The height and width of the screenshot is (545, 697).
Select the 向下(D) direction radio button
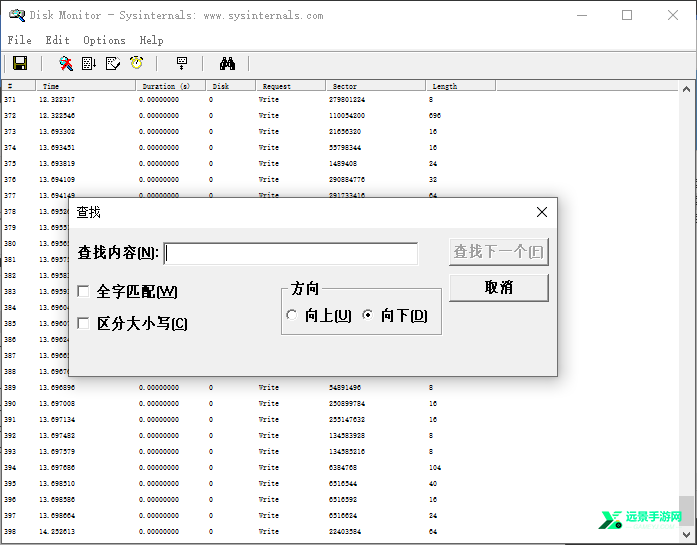(368, 315)
